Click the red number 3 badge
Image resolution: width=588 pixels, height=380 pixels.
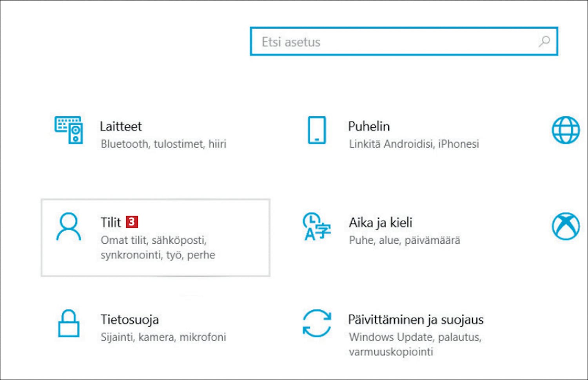132,222
